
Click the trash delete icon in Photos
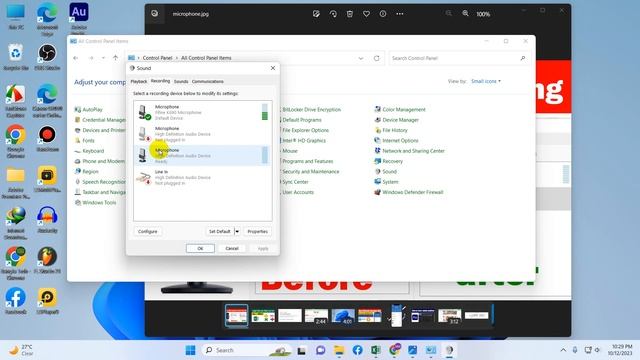pyautogui.click(x=350, y=14)
